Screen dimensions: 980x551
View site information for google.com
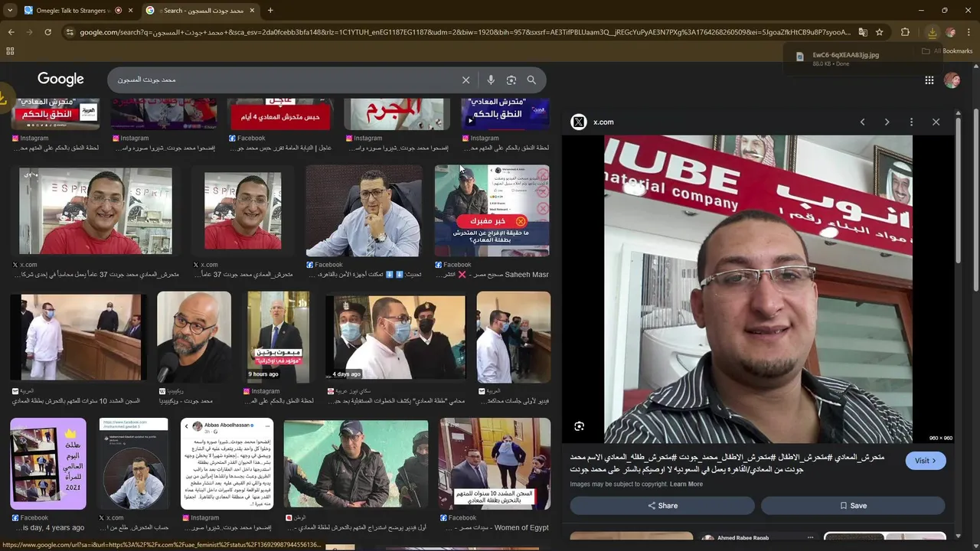[70, 32]
